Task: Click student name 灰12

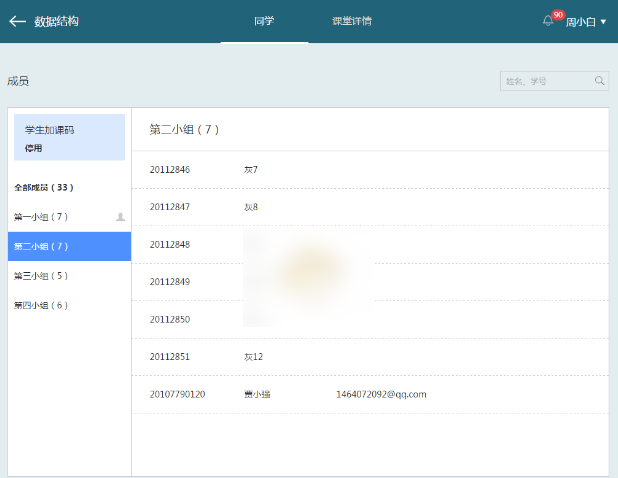Action: [253, 357]
